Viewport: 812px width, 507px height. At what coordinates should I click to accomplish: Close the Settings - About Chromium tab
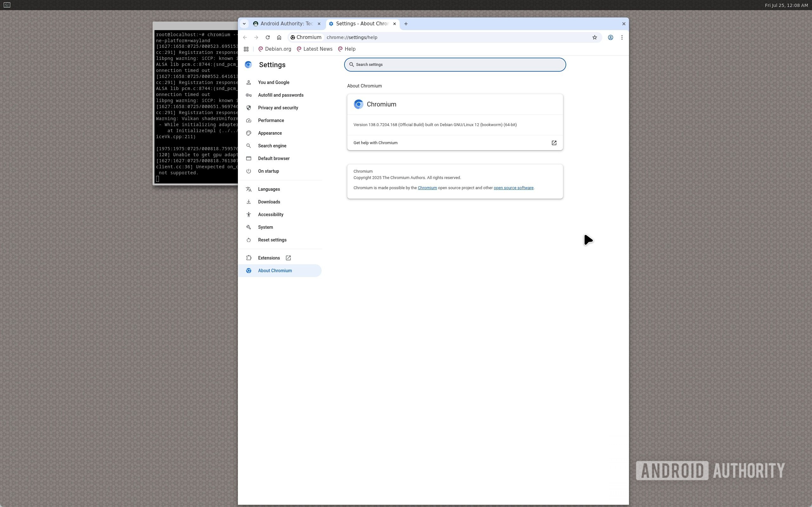(394, 24)
